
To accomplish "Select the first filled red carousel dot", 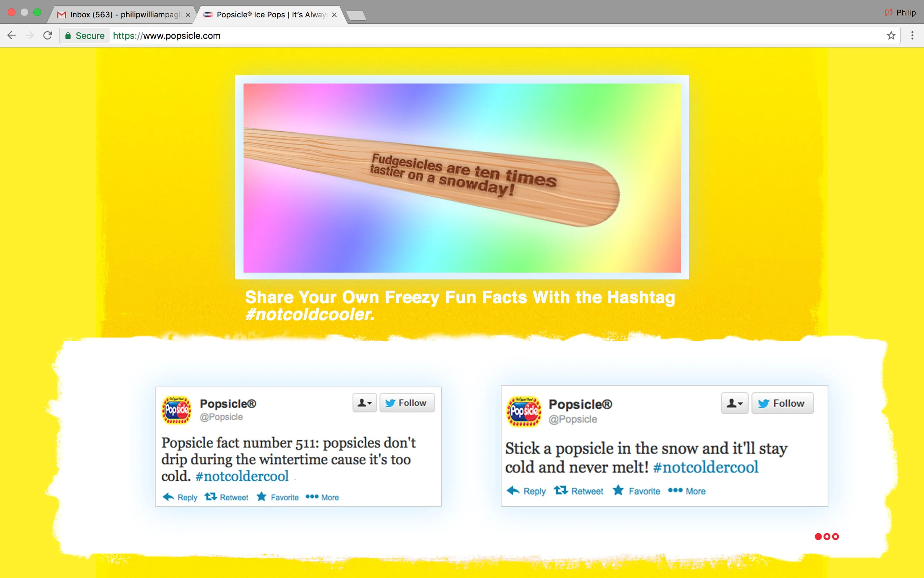I will pos(818,536).
